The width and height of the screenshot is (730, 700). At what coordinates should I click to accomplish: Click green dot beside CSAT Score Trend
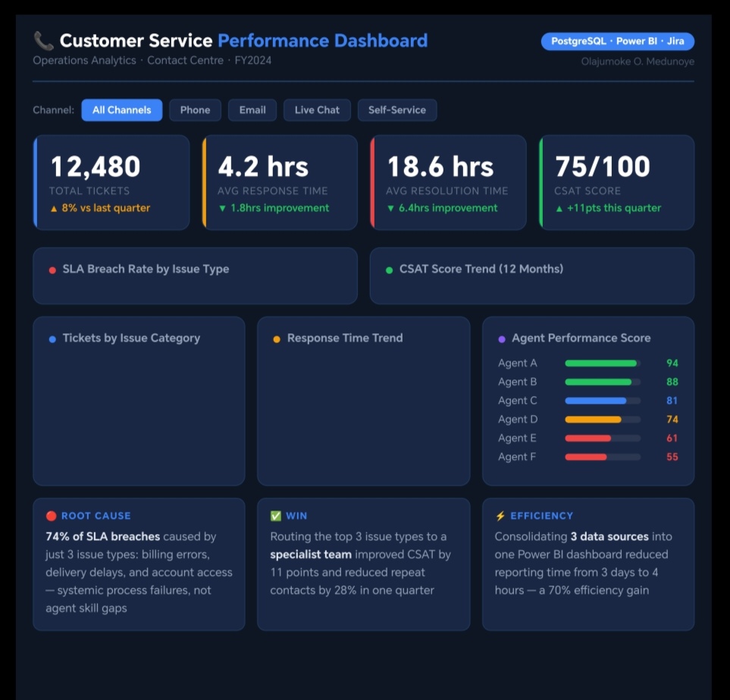coord(389,270)
